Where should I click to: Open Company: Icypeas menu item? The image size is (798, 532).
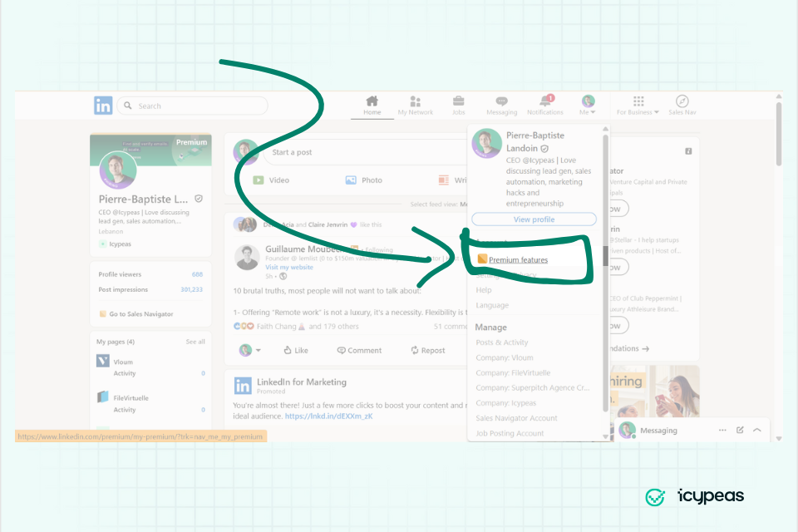pos(506,402)
